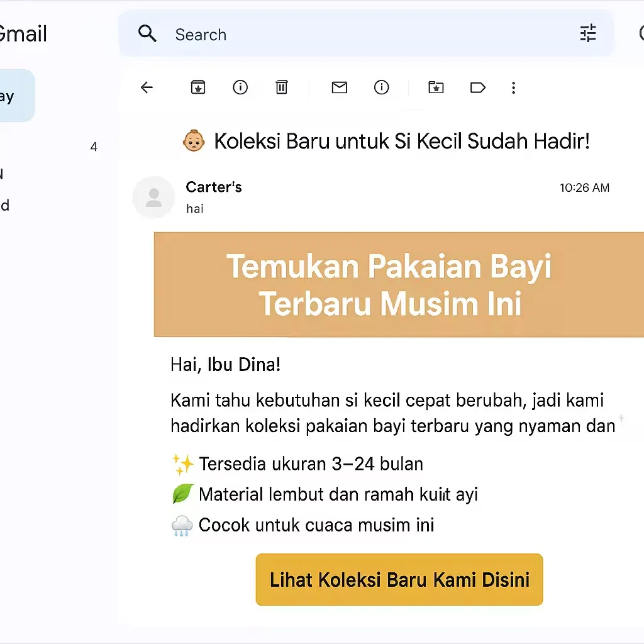Click the Carter's sender avatar
This screenshot has height=644, width=644.
(x=153, y=197)
